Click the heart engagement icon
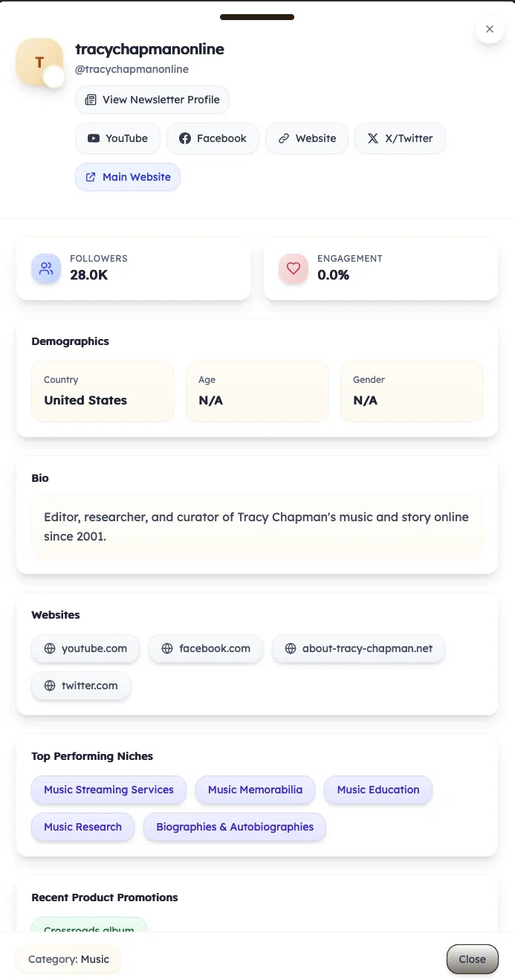This screenshot has height=980, width=515. pyautogui.click(x=293, y=268)
